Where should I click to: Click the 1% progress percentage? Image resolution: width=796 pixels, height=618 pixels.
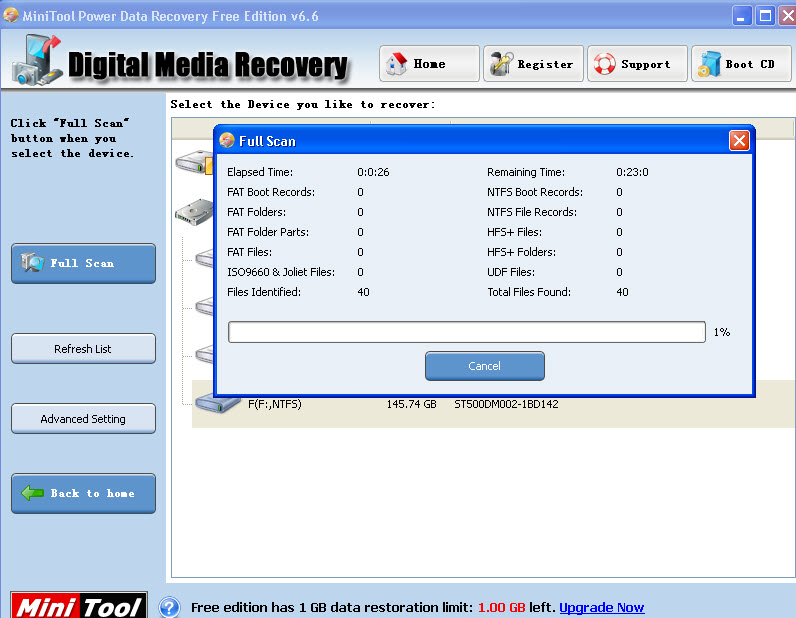(x=722, y=332)
